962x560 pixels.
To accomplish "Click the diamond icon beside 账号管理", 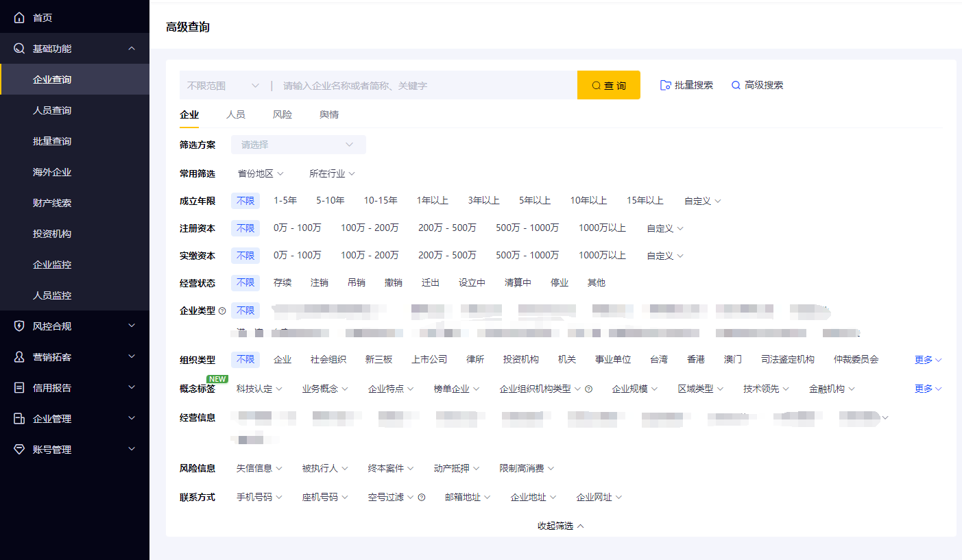I will tap(19, 450).
